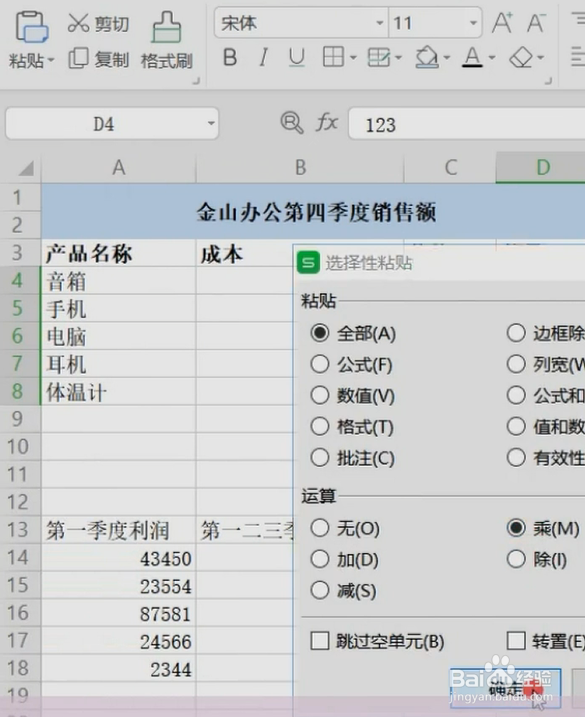
Task: Click cell with value 43450
Action: 118,558
